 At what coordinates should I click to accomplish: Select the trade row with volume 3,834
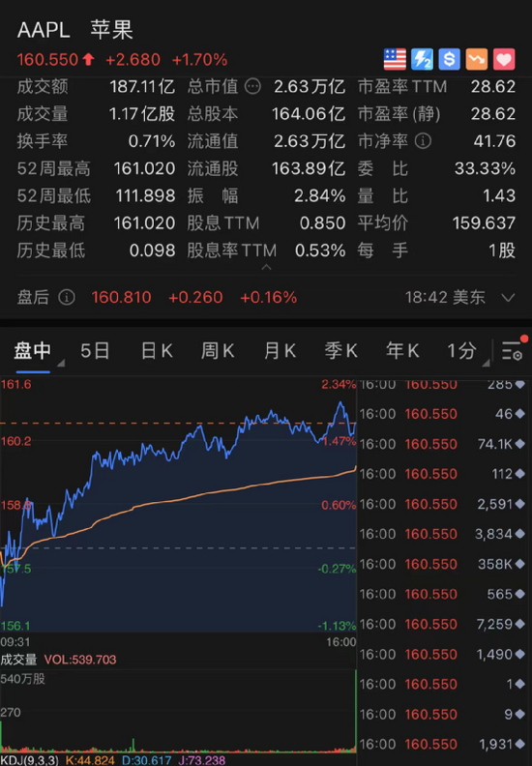click(443, 534)
